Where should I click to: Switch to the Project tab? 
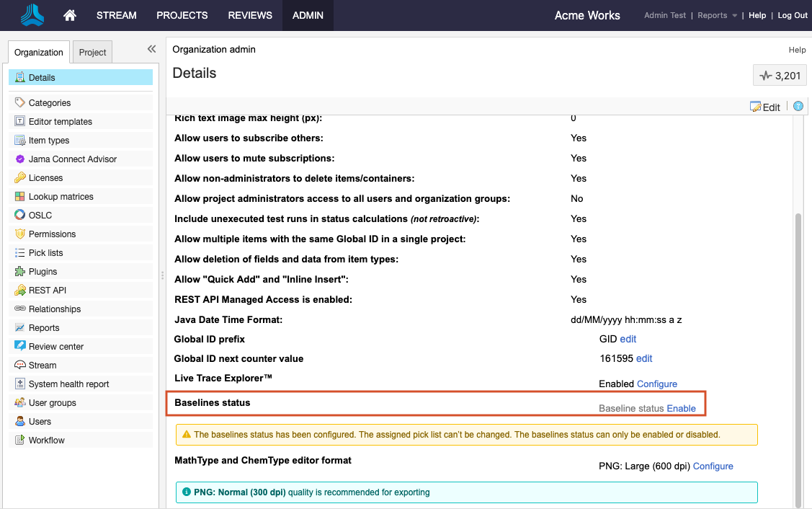click(x=92, y=51)
